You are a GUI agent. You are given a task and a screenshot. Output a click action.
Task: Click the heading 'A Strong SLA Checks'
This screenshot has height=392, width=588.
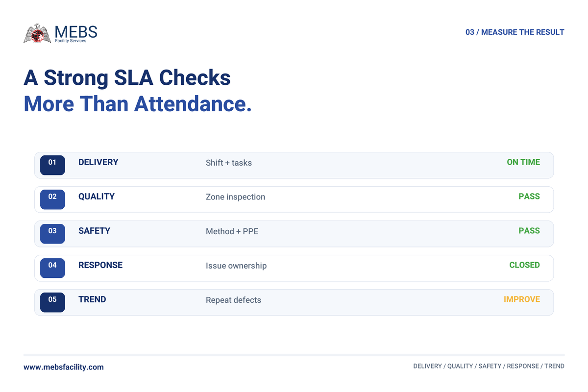pyautogui.click(x=127, y=78)
